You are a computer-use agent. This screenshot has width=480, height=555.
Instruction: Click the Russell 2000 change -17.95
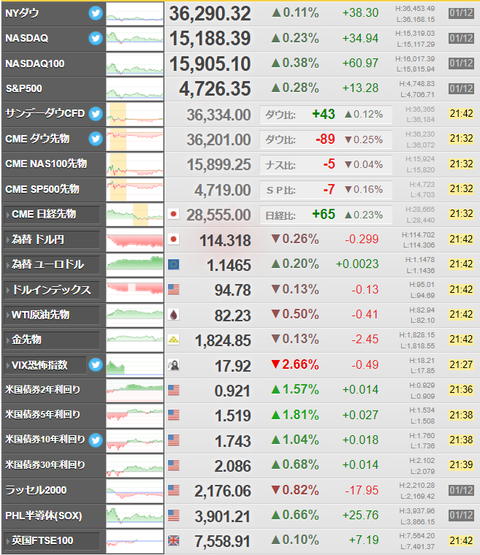362,491
